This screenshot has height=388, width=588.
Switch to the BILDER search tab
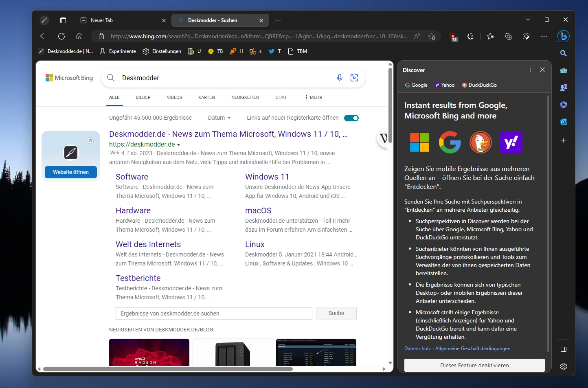143,97
